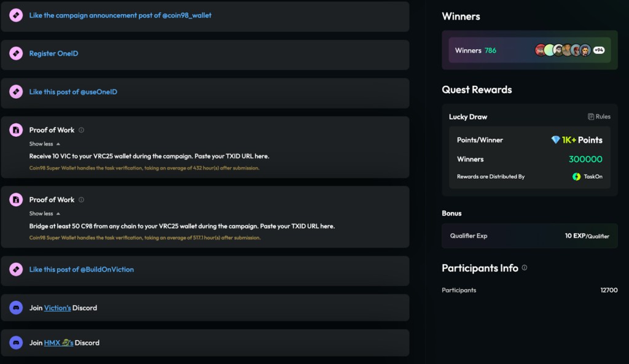
Task: Click the Register OneID link
Action: (53, 53)
